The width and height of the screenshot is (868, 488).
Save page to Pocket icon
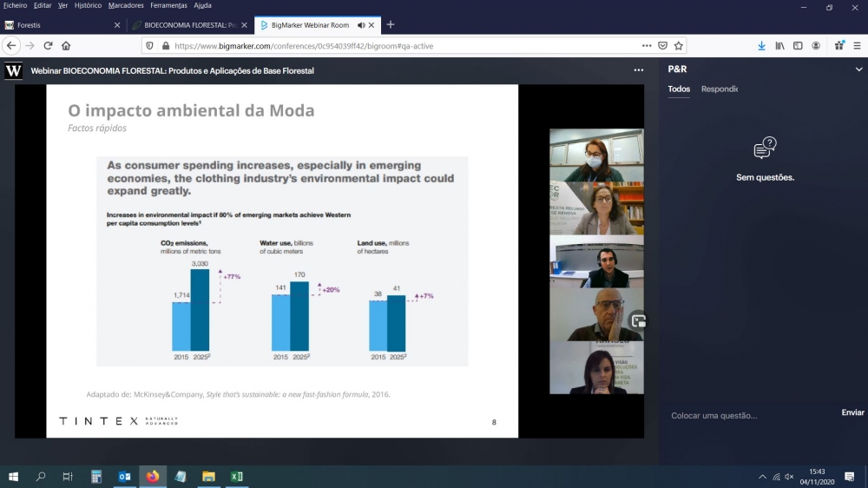coord(662,46)
